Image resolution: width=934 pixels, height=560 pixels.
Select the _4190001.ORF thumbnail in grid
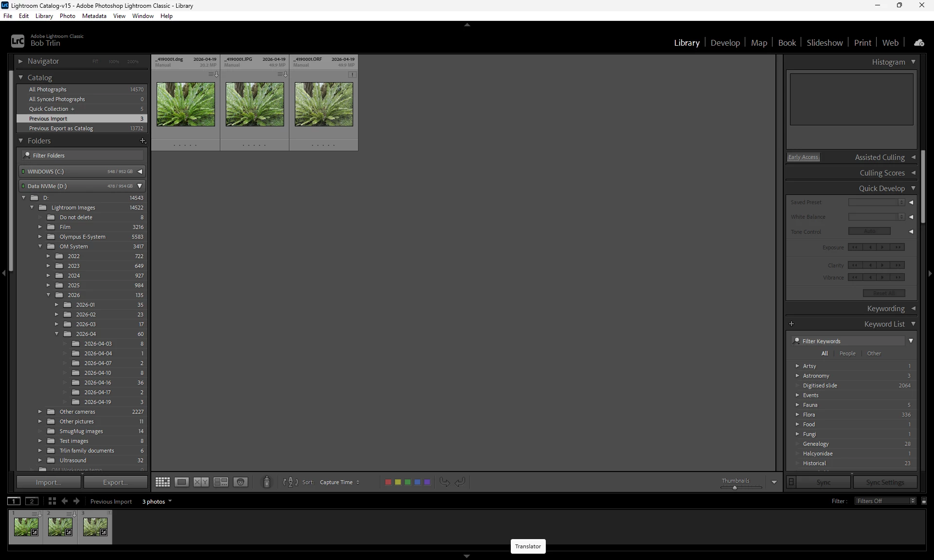(323, 105)
